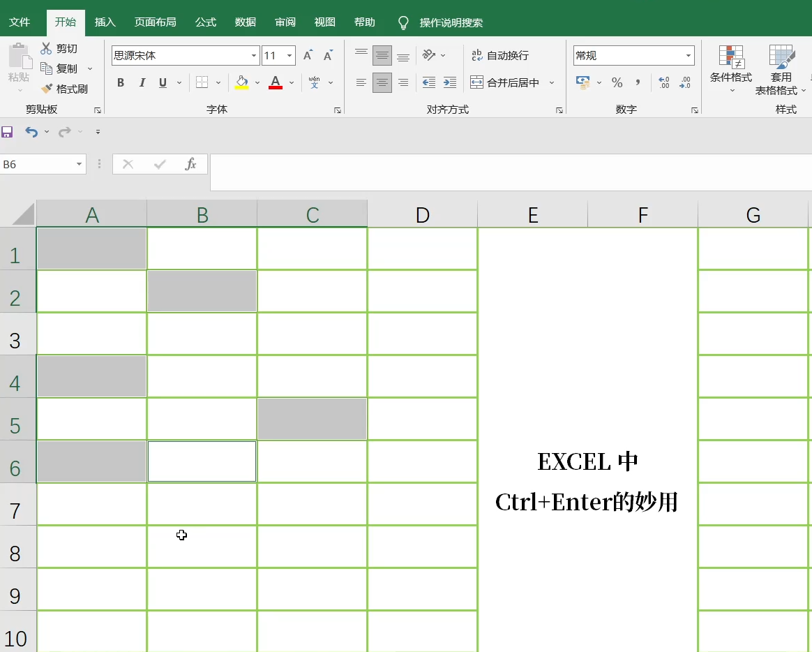Apply fill color paint bucket
Screen dimensions: 812x652
click(241, 82)
